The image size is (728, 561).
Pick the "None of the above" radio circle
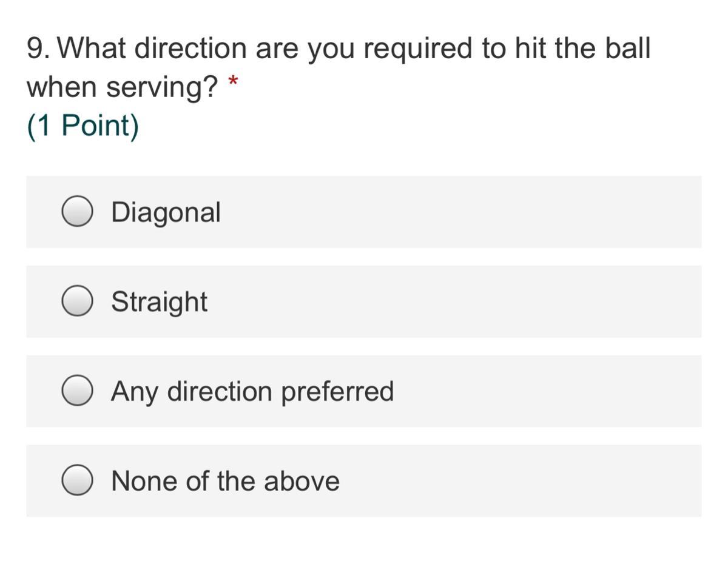click(77, 481)
